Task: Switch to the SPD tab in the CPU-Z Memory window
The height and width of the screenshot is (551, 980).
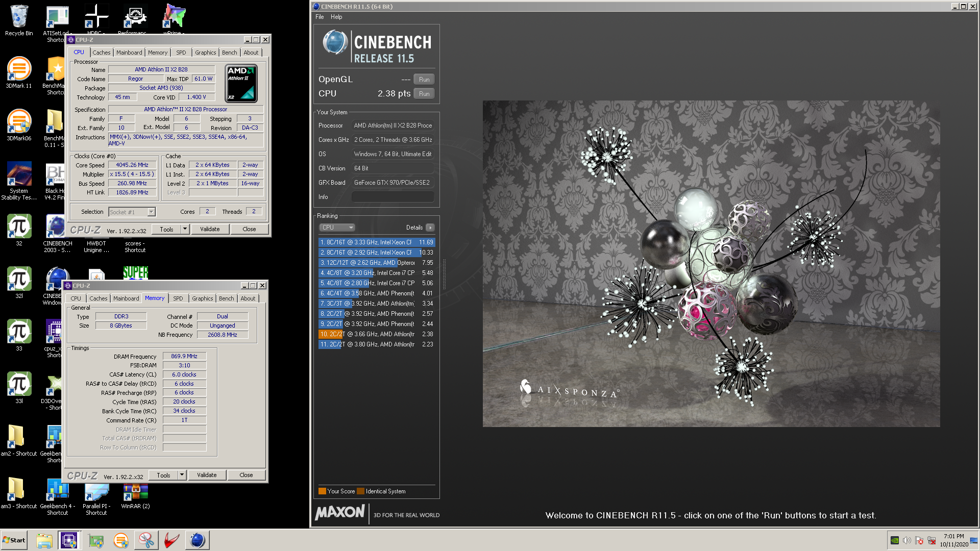Action: [178, 298]
